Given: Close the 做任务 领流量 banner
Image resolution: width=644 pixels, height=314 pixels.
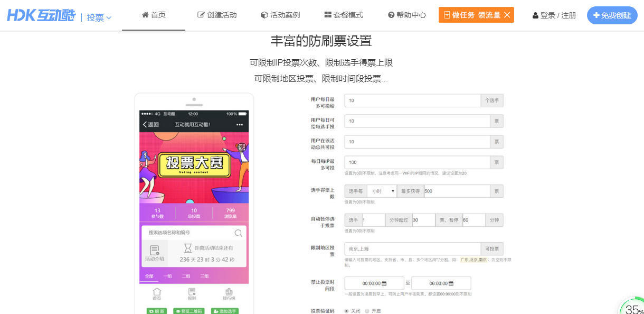Looking at the screenshot, I should tap(507, 15).
